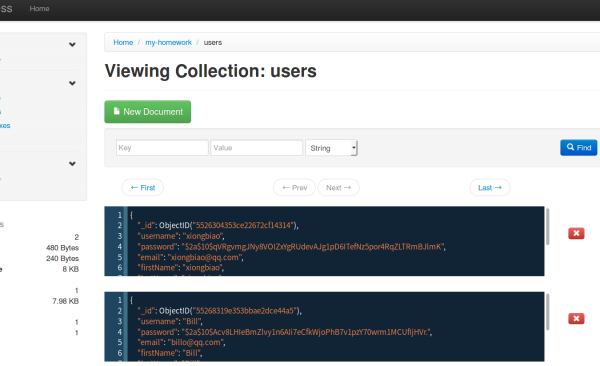Collapse the third sidebar section chevron

pyautogui.click(x=72, y=163)
